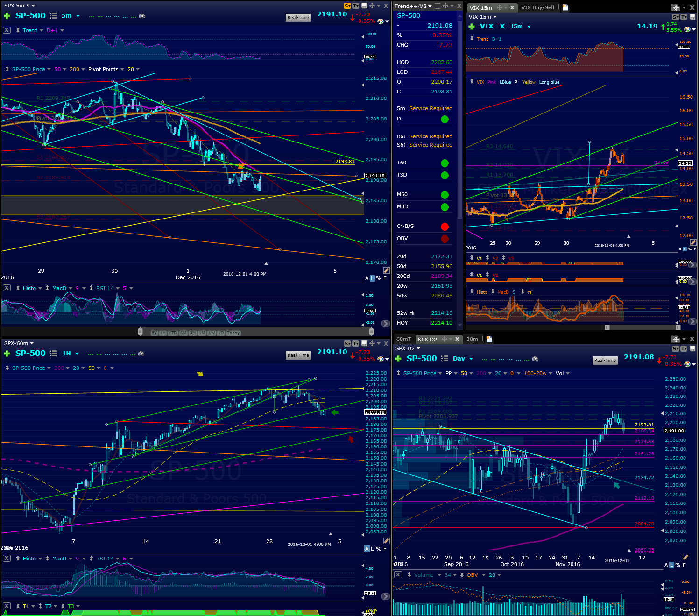
Task: Switch to the 30m tab
Action: [x=472, y=339]
